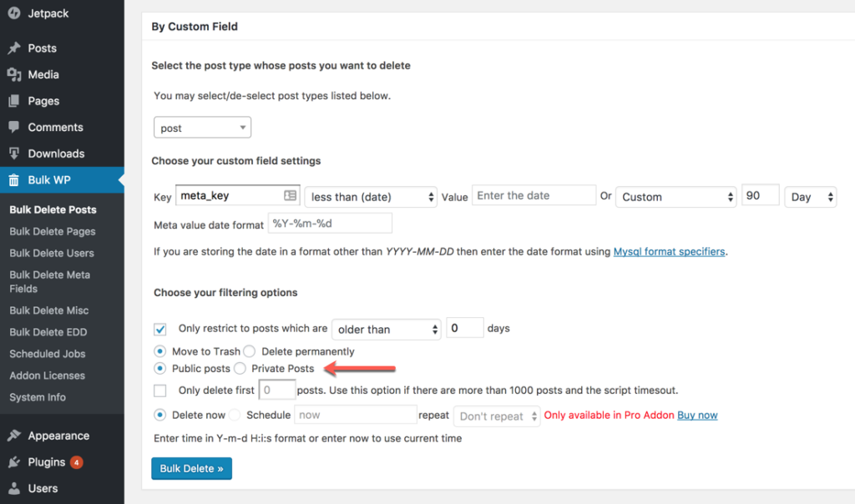Screen dimensions: 855x504
Task: Open the 'less than (date)' comparison dropdown
Action: pos(370,197)
